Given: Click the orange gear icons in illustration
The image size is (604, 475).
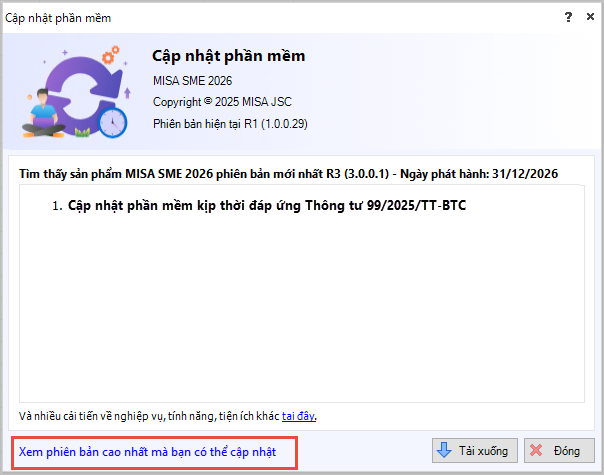Looking at the screenshot, I should point(111,55).
